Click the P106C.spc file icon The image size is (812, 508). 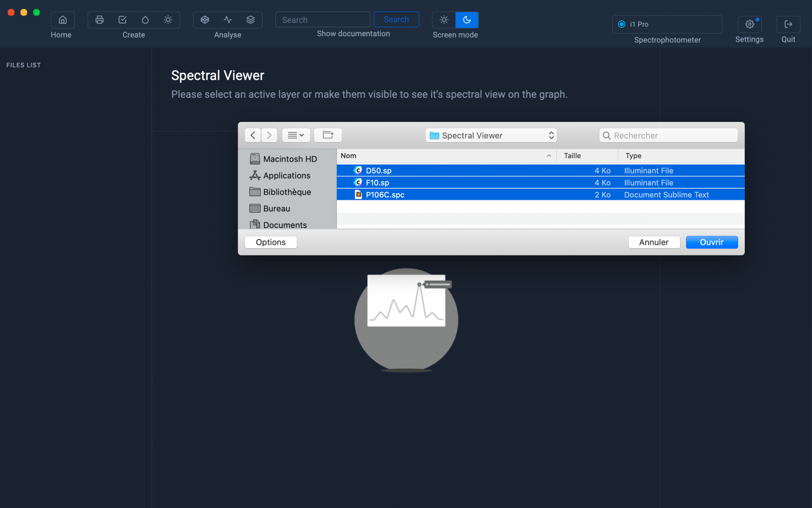tap(358, 194)
